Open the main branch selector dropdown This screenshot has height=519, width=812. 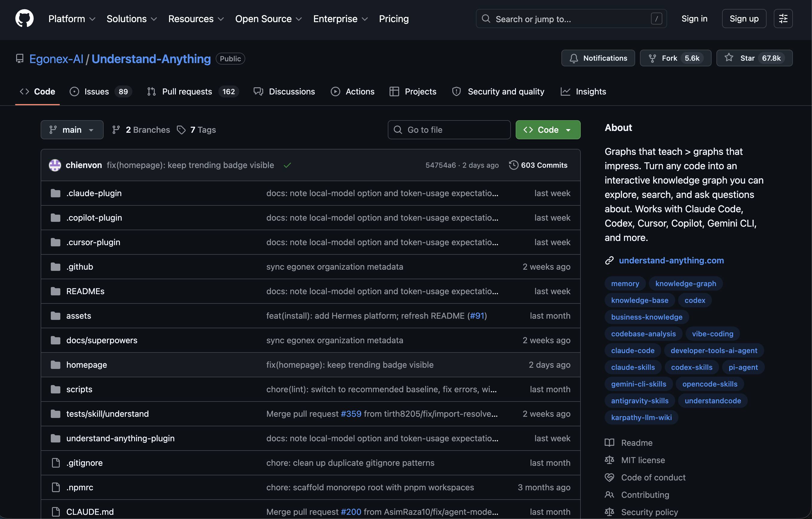click(72, 130)
